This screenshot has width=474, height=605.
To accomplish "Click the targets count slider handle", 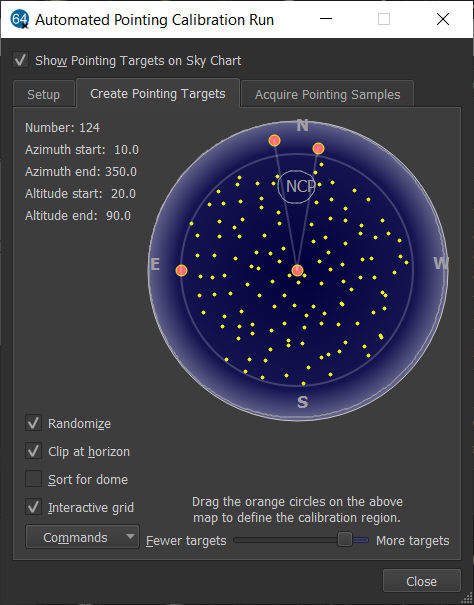I will point(345,539).
